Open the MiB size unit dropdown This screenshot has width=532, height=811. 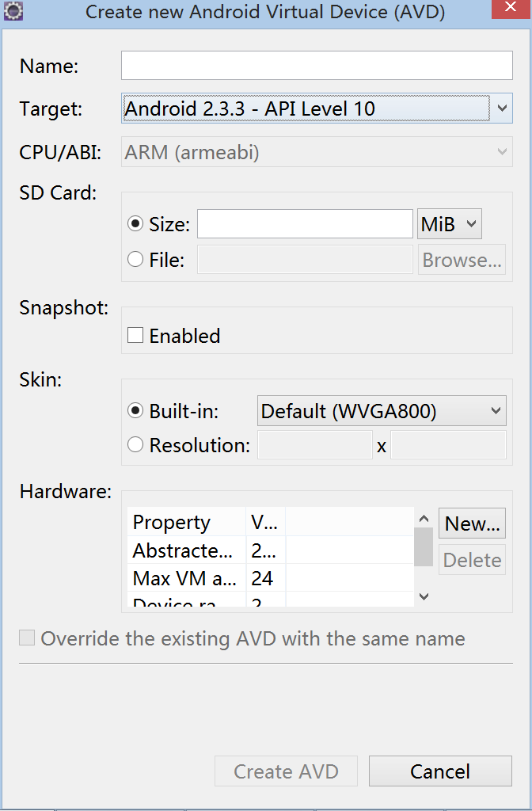(x=450, y=224)
